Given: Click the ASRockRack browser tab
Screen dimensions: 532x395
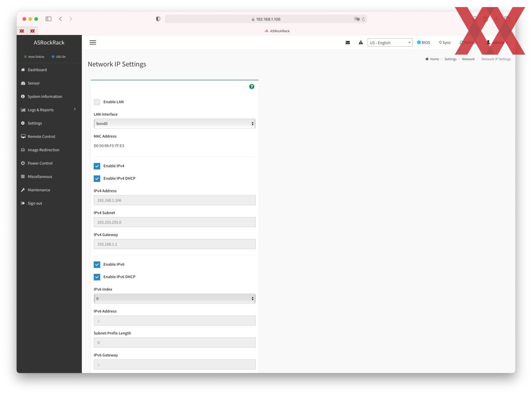Looking at the screenshot, I should [x=277, y=31].
